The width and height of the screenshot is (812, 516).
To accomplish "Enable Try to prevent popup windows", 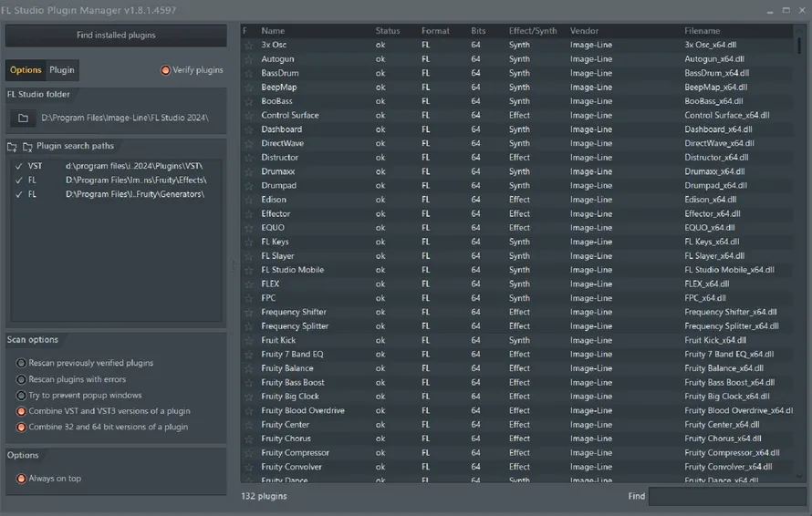I will pos(21,396).
